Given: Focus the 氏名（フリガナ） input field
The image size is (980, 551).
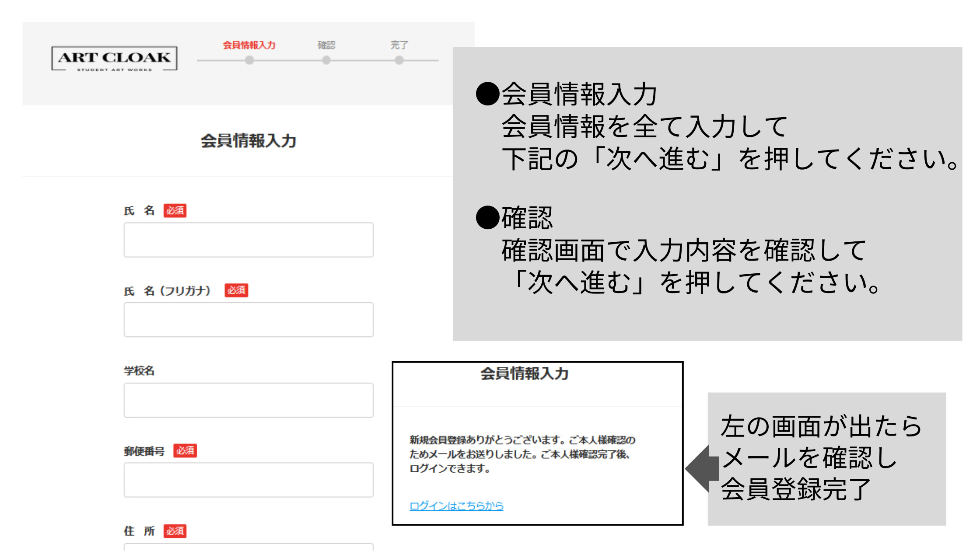Looking at the screenshot, I should (248, 320).
